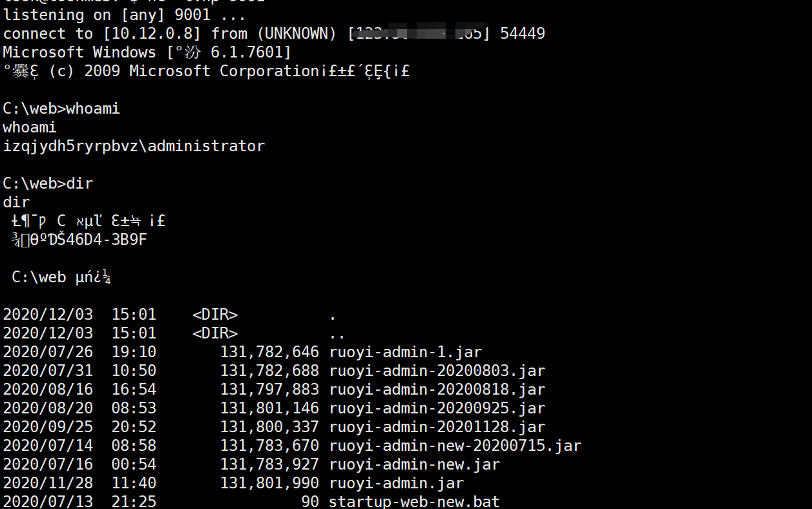
Task: Click the startup-web-new.bat file entry
Action: (x=414, y=501)
